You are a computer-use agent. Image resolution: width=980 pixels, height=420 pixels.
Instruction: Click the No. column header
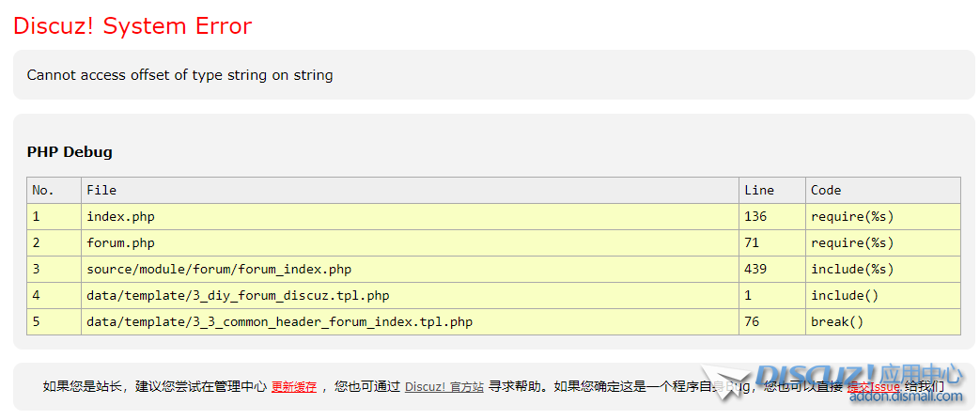pyautogui.click(x=43, y=190)
